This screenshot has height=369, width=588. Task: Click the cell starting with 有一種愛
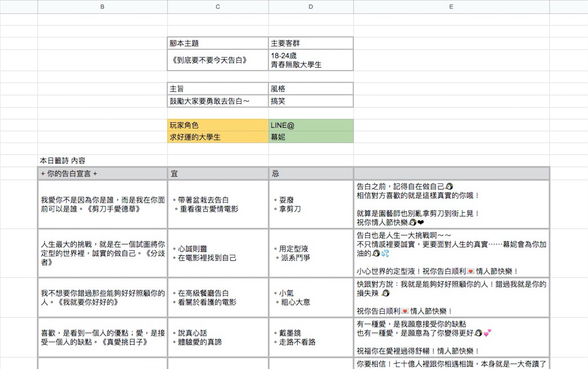click(x=451, y=337)
